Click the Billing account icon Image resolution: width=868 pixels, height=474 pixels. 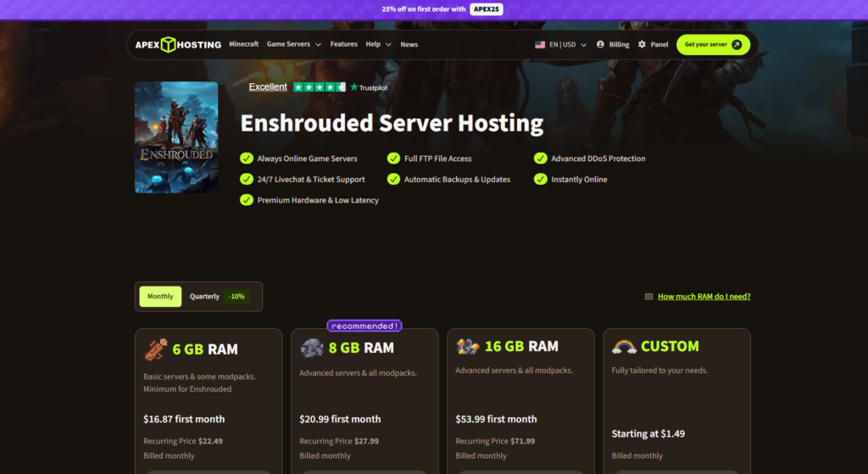point(600,44)
